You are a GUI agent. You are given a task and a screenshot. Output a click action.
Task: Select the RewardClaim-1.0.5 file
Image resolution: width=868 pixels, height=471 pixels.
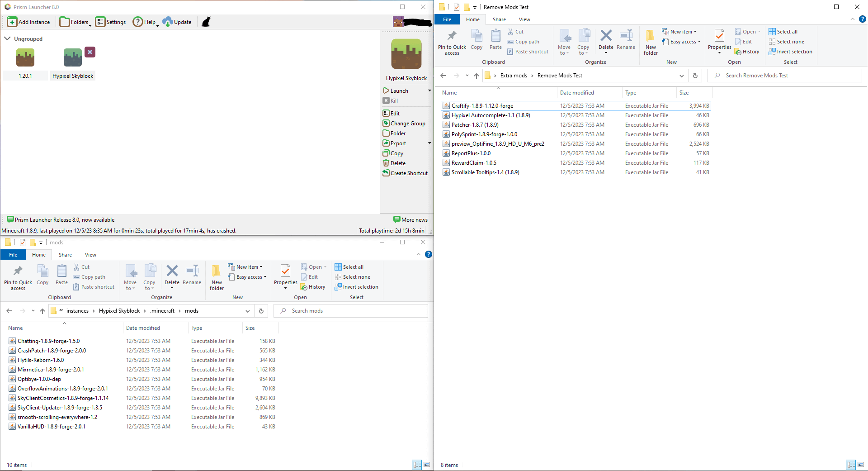coord(576,162)
